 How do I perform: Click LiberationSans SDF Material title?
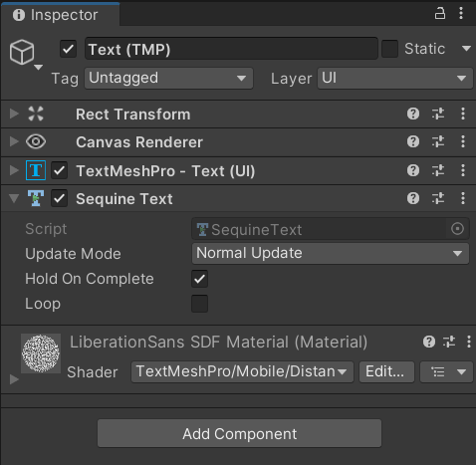point(218,342)
